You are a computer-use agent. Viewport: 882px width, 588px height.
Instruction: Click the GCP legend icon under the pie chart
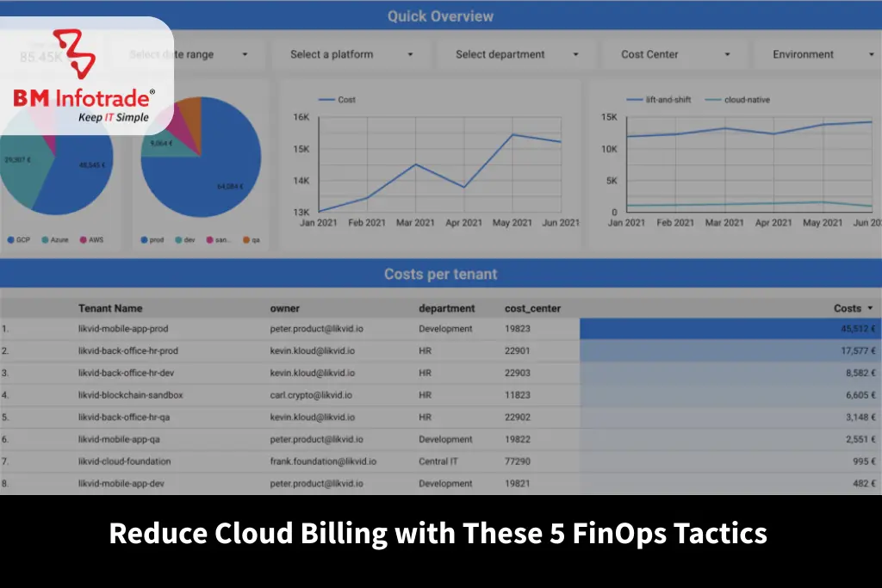click(x=11, y=238)
